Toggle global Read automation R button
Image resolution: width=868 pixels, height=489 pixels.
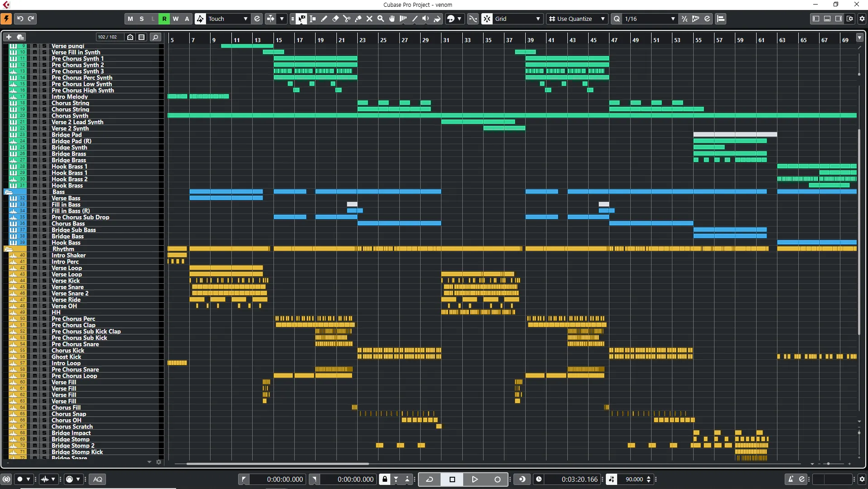click(x=164, y=19)
